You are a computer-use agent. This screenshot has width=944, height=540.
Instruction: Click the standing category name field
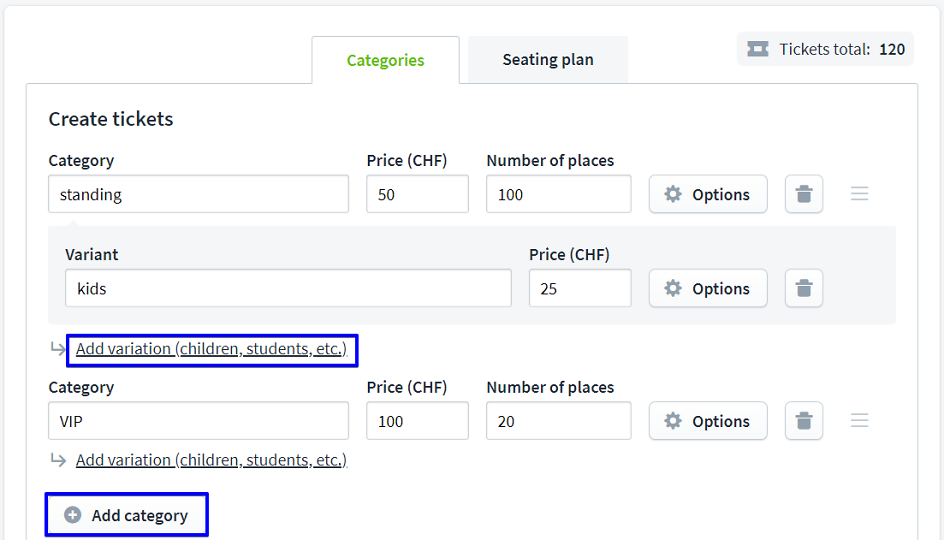(198, 195)
